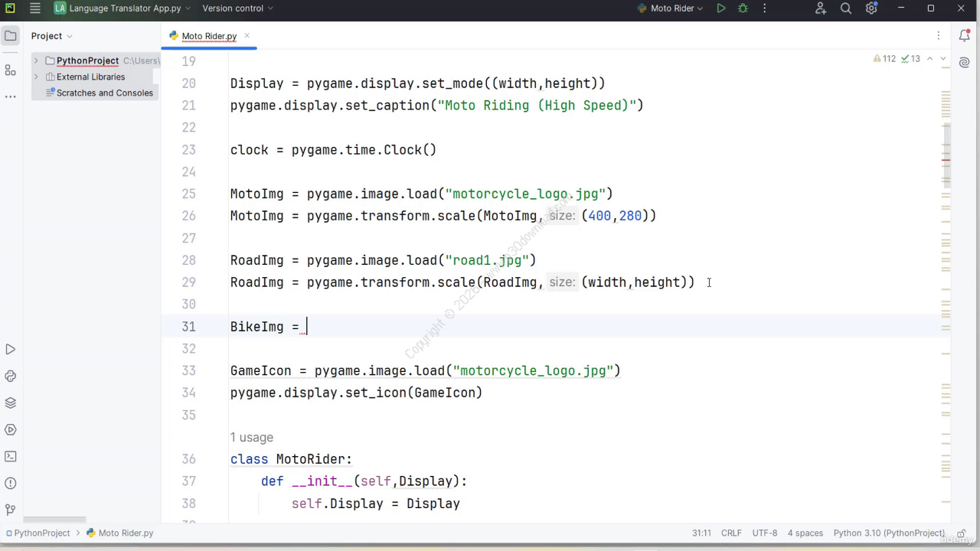The height and width of the screenshot is (551, 980).
Task: Open the Python Console tool window
Action: [11, 377]
